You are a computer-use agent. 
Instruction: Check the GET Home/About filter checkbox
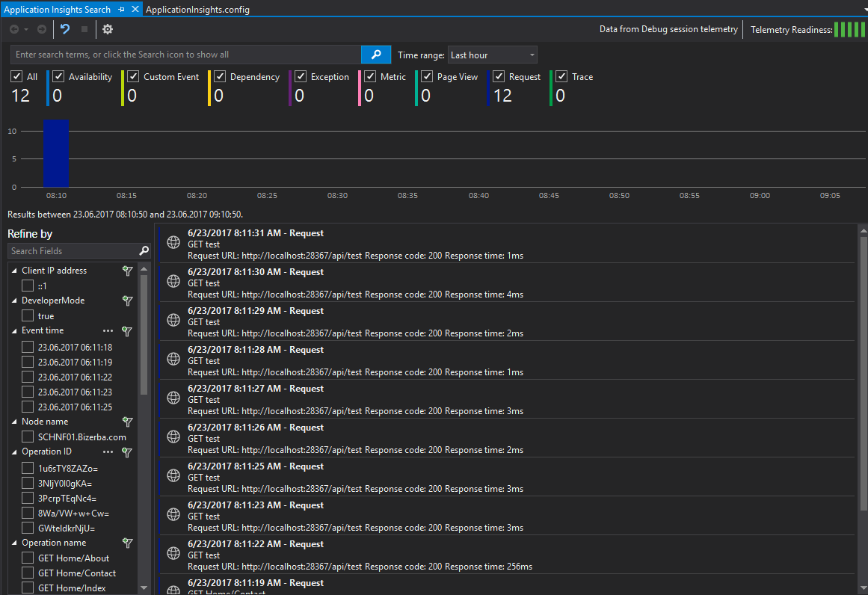(x=28, y=558)
